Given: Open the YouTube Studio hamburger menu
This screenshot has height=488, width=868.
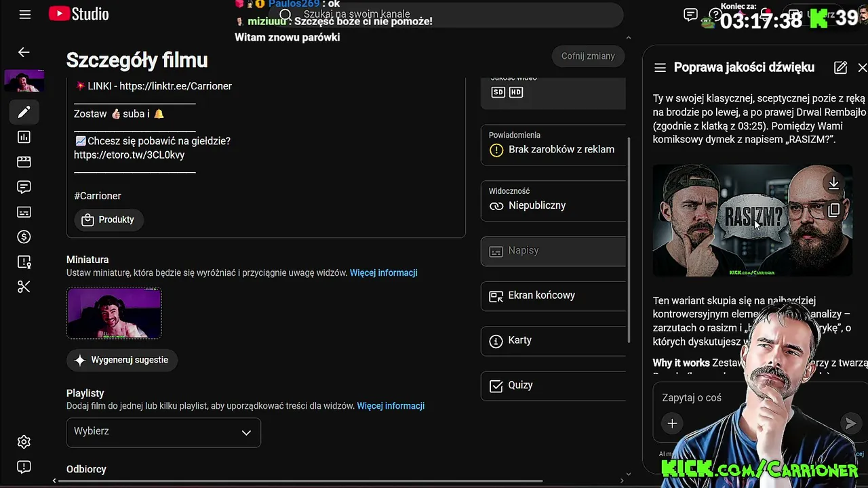Looking at the screenshot, I should [x=25, y=14].
